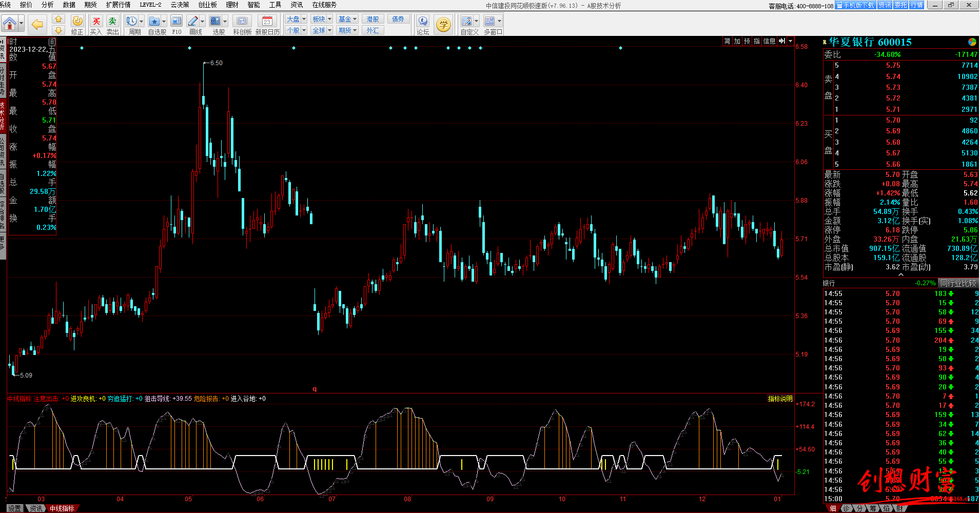The width and height of the screenshot is (980, 513).
Task: Click the 外汇 forex button
Action: [373, 30]
